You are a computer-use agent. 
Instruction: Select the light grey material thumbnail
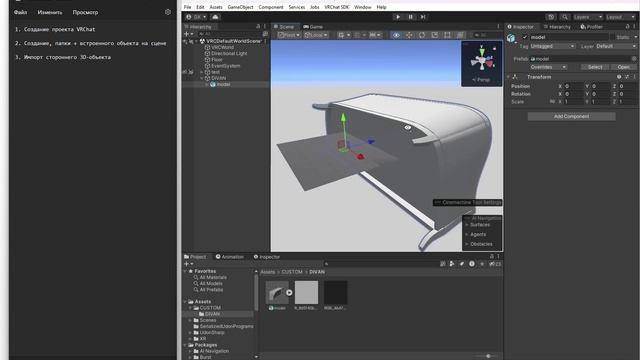(x=306, y=292)
